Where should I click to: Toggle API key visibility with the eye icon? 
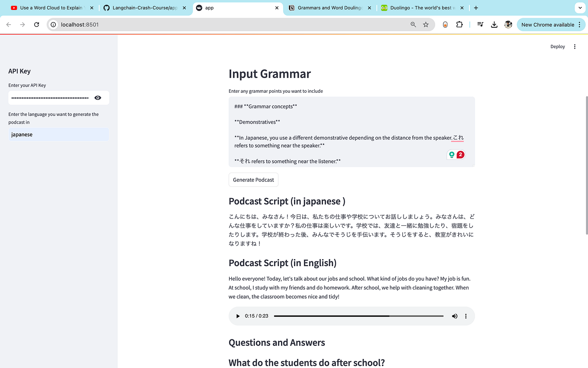[98, 98]
